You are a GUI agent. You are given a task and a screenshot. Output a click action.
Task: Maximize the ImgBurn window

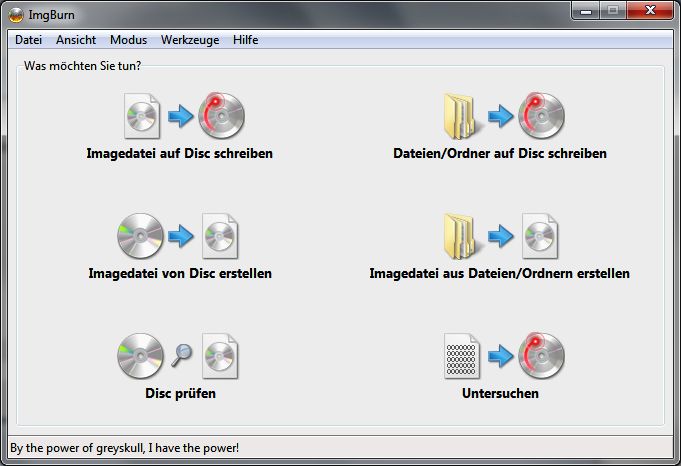(x=613, y=11)
